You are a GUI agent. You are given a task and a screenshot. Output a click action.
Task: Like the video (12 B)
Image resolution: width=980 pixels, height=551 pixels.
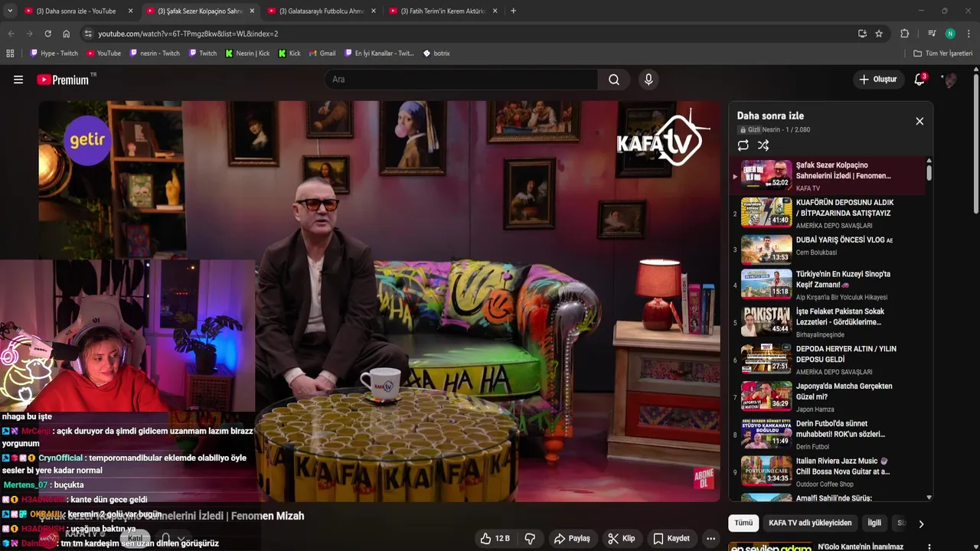tap(495, 539)
